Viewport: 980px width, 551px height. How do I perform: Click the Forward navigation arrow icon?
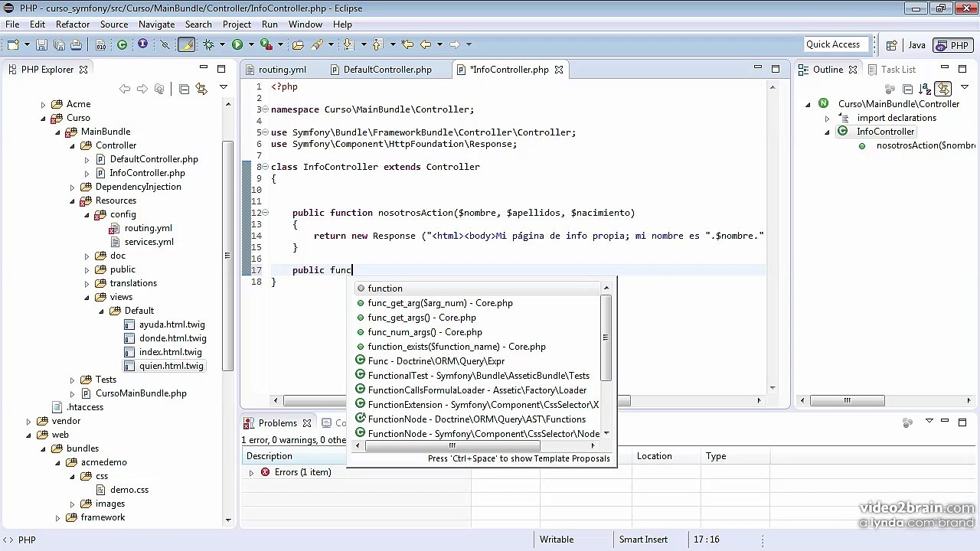coord(455,45)
